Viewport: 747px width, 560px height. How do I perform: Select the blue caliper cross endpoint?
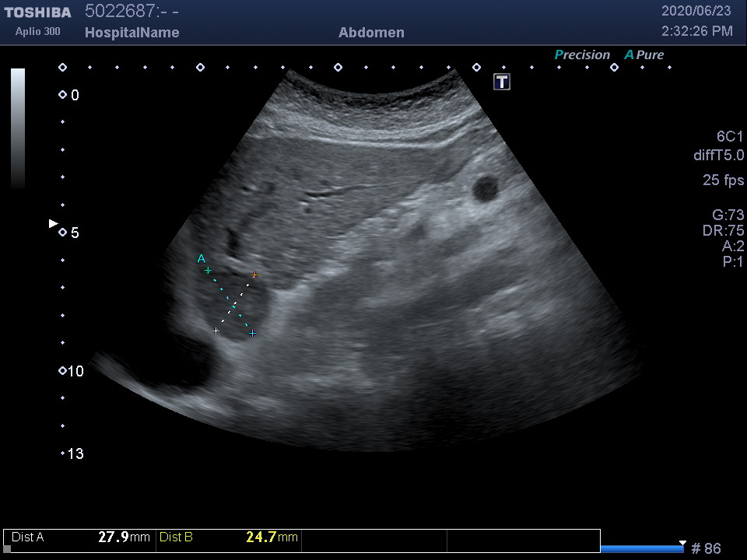(253, 334)
